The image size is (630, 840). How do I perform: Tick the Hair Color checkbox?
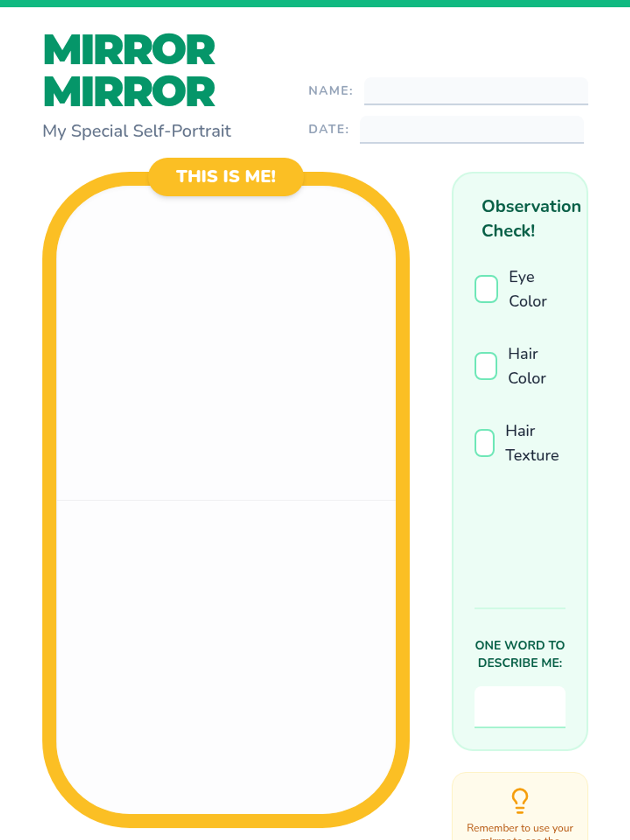(x=486, y=366)
